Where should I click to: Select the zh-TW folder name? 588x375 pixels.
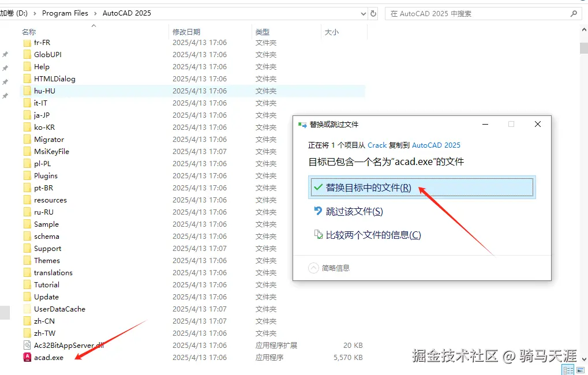(x=44, y=333)
